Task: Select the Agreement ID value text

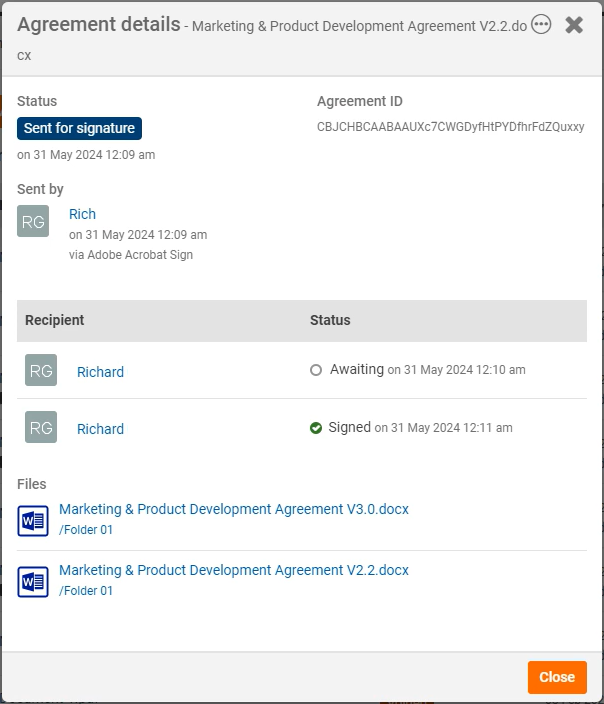Action: 450,127
